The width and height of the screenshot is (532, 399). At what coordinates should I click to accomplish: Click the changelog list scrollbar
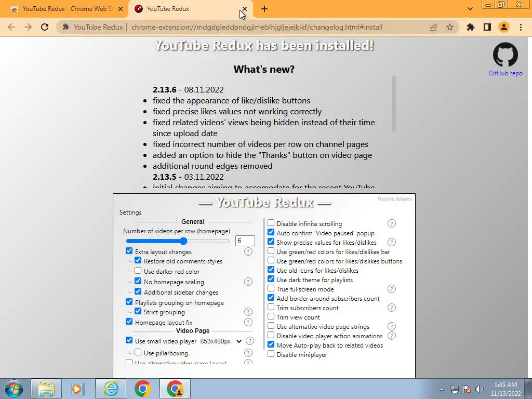394,103
